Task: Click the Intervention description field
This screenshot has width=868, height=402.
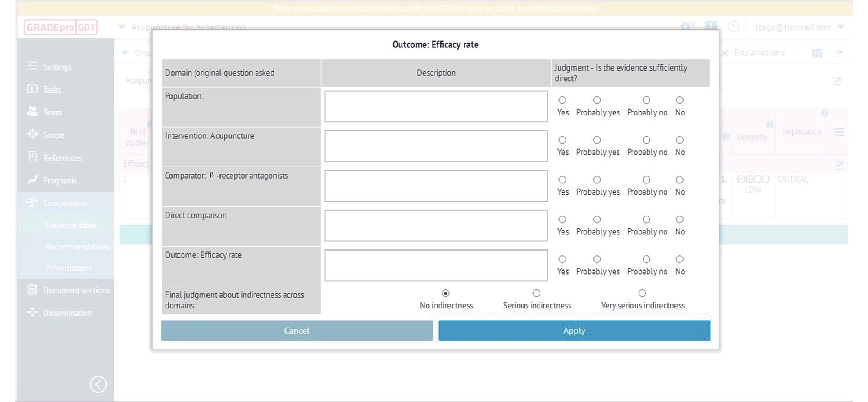Action: point(436,146)
